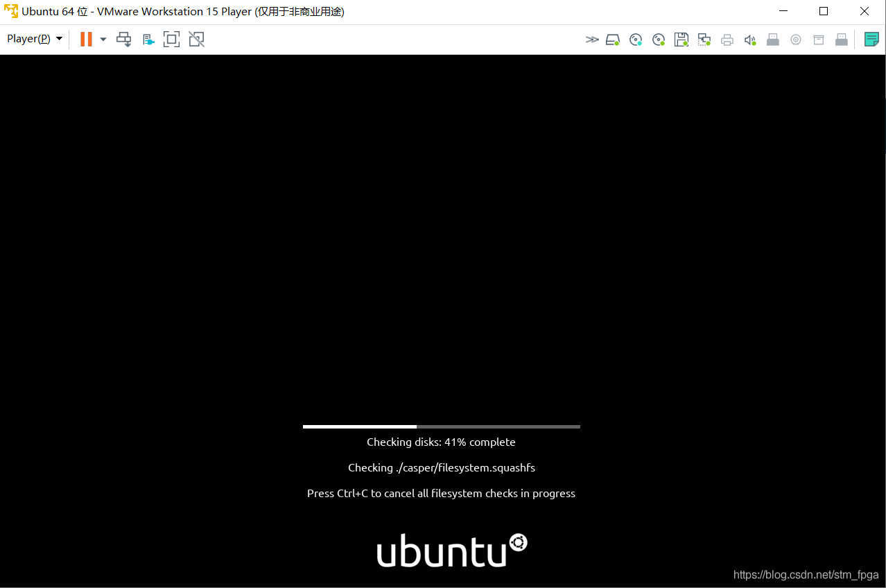This screenshot has width=886, height=588.
Task: Click the second CD/DVD drive icon
Action: (x=659, y=39)
